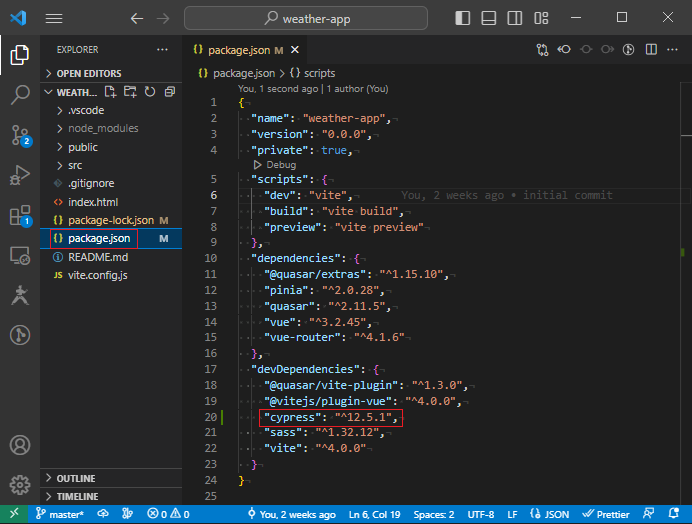The height and width of the screenshot is (524, 692).
Task: Click the editor vertical scrollbar
Action: (686, 291)
